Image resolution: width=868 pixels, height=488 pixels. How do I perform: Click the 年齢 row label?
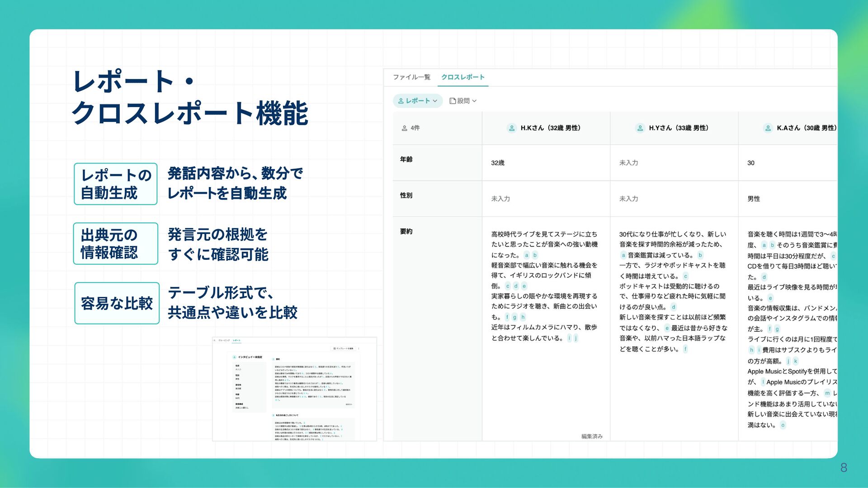click(x=406, y=159)
